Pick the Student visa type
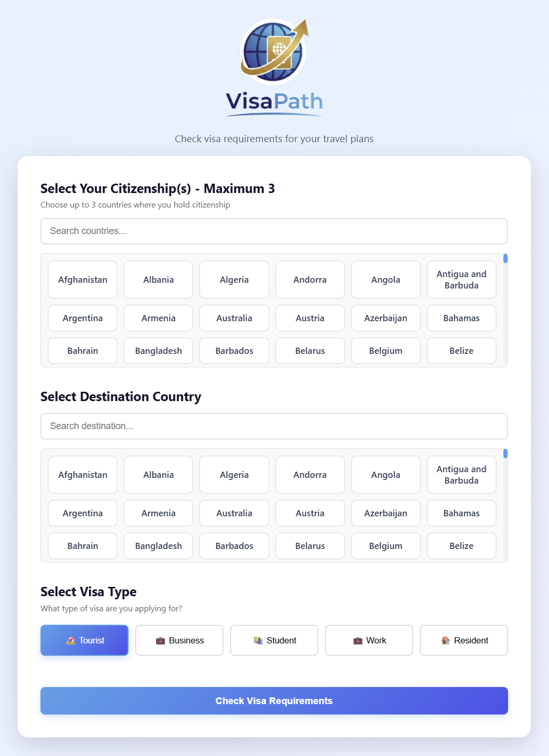Image resolution: width=549 pixels, height=756 pixels. click(x=274, y=640)
